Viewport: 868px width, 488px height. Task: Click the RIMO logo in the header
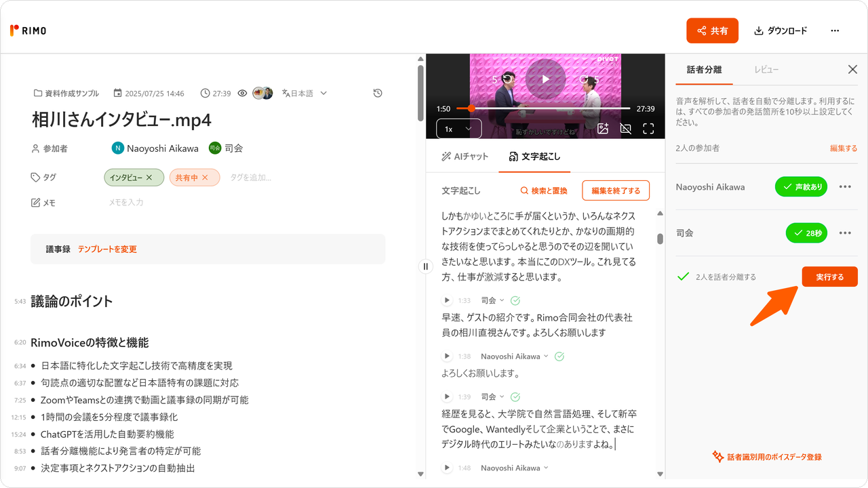click(28, 30)
